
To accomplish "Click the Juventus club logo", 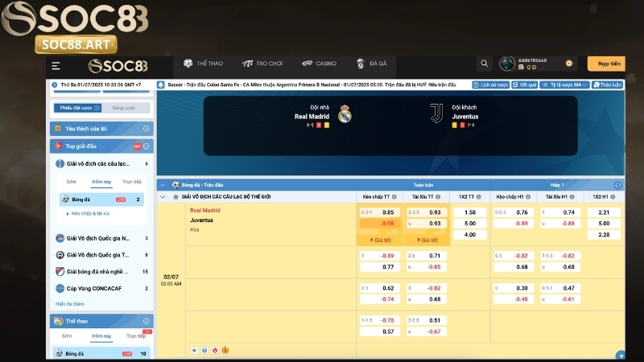I will (x=436, y=113).
